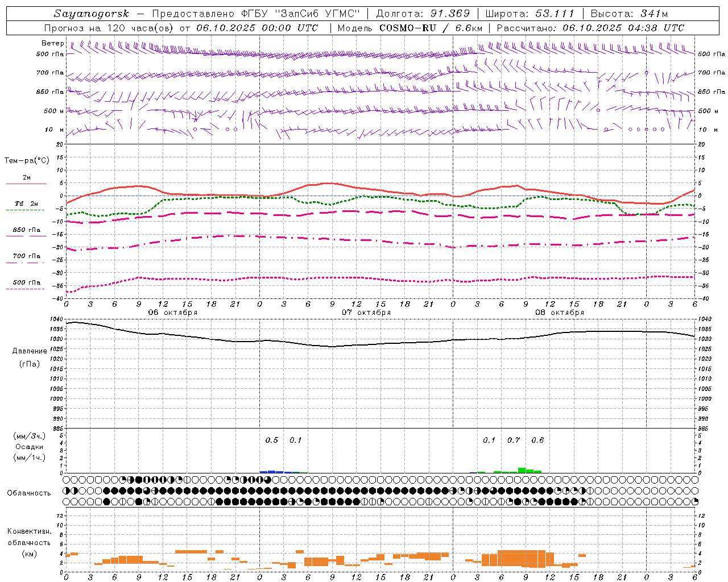The image size is (728, 582).
Task: Click the '07 октября' date label
Action: coord(366,313)
